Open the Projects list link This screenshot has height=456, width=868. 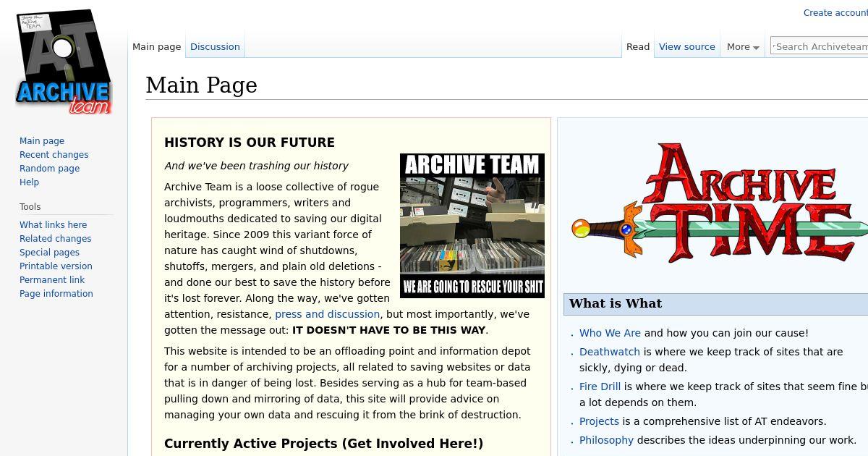[x=599, y=421]
